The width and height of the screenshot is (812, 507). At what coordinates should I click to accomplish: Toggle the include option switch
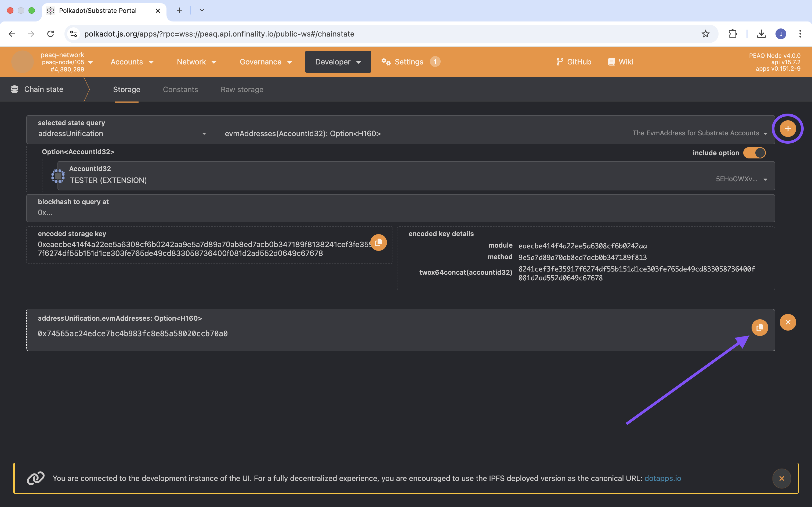754,153
